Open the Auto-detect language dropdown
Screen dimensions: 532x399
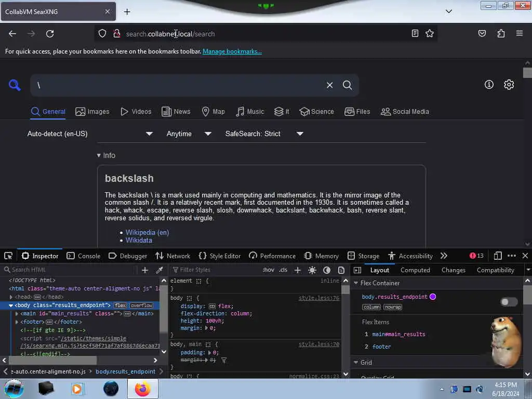point(90,134)
